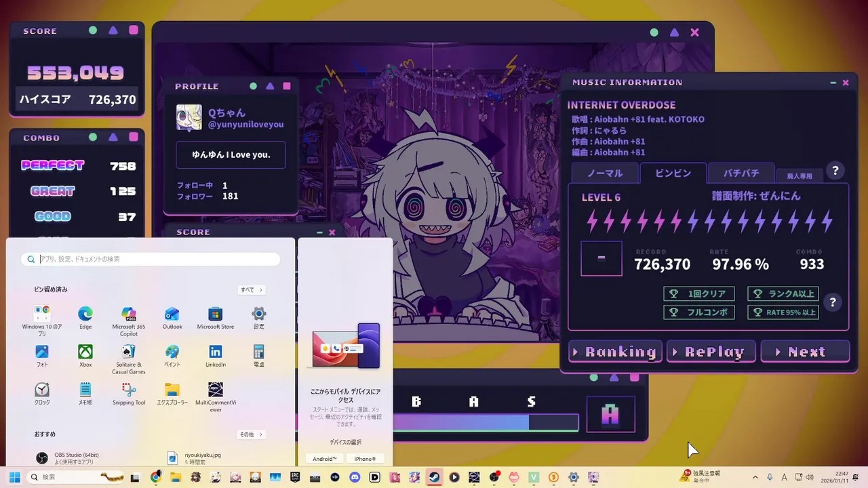Click the empty rank box beside RECORD

tap(601, 259)
